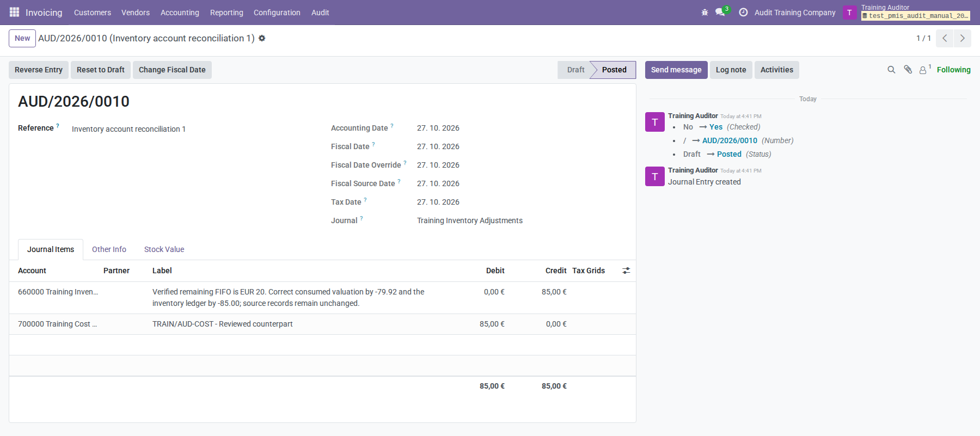Open the Vendors menu
This screenshot has width=980, height=436.
[136, 13]
